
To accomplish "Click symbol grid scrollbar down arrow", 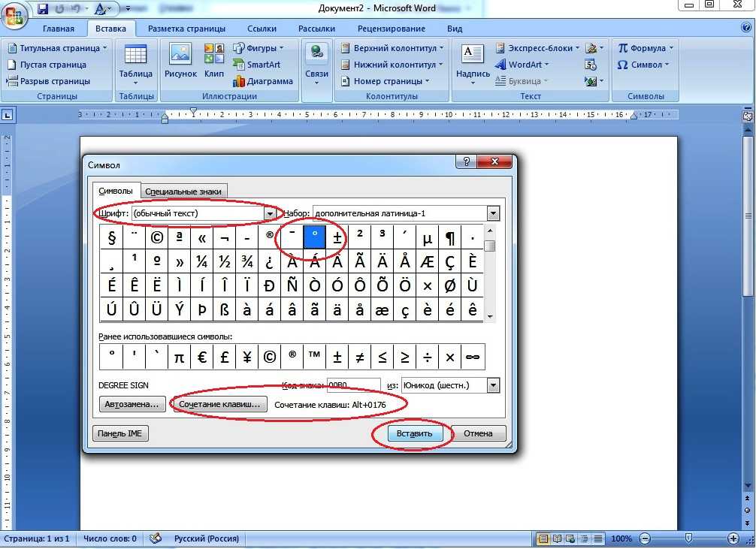I will [x=490, y=316].
